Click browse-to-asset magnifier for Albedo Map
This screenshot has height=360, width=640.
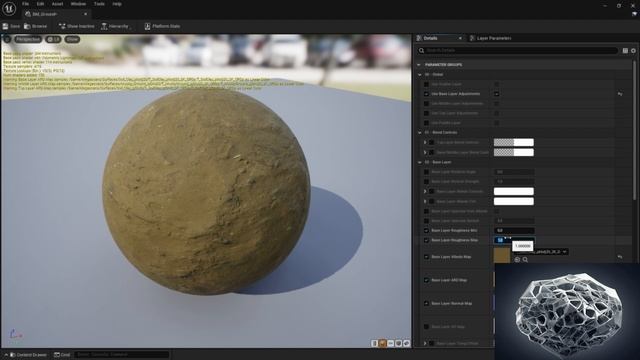coord(525,260)
